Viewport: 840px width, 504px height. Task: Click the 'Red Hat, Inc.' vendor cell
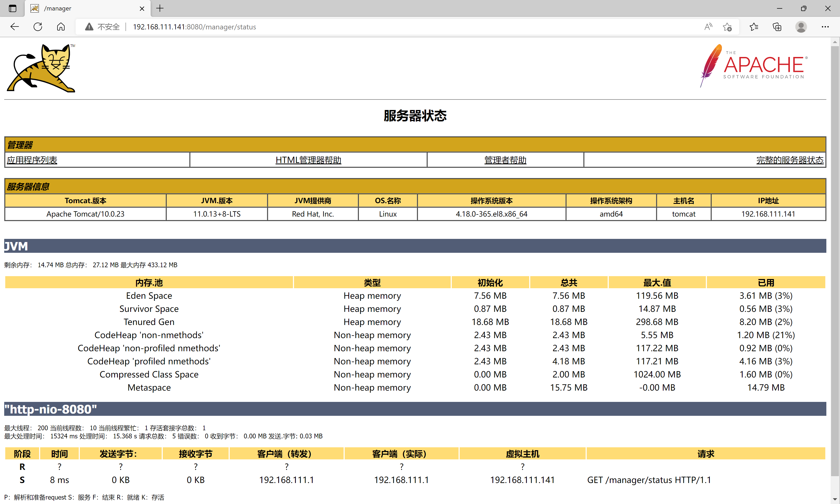pos(313,214)
